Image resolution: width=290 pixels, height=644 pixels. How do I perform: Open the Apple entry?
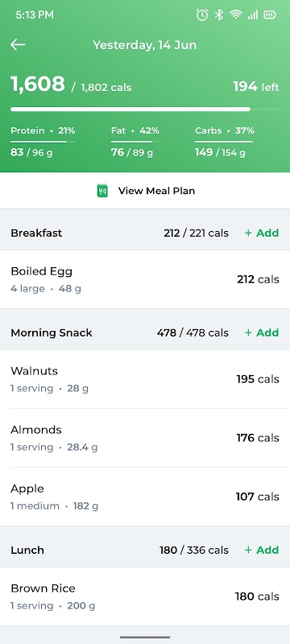[145, 497]
